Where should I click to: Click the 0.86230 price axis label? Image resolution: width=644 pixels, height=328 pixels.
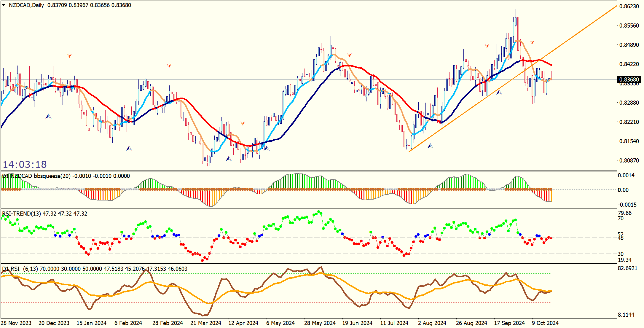(629, 6)
